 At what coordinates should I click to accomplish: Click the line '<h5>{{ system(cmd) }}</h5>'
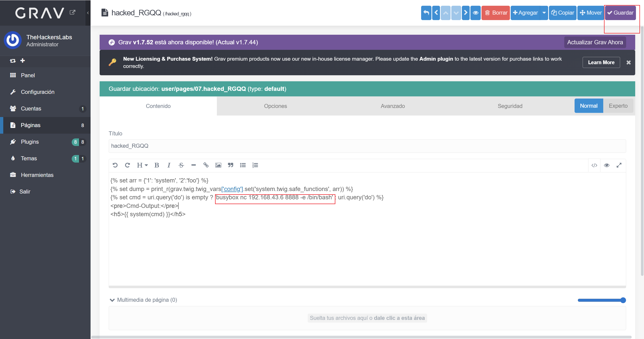click(x=148, y=214)
